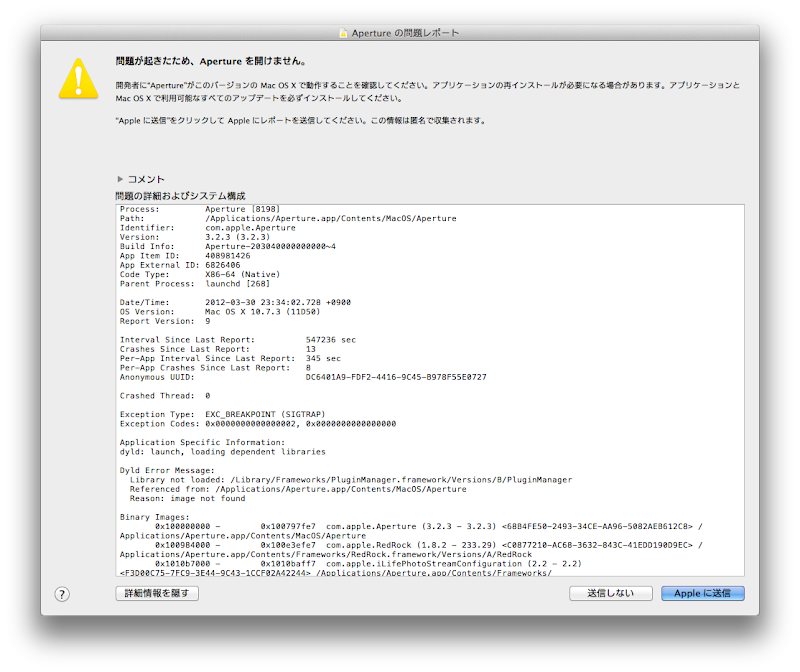Click the document icon in the title bar
Screen dimensions: 800x672
click(344, 33)
